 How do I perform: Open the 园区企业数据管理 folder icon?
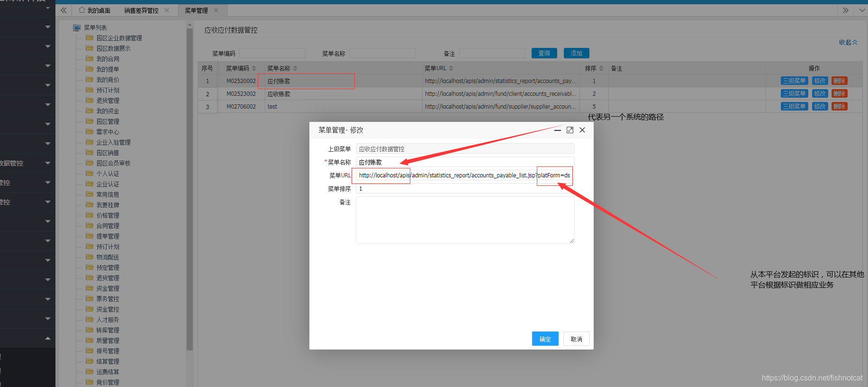pos(90,37)
